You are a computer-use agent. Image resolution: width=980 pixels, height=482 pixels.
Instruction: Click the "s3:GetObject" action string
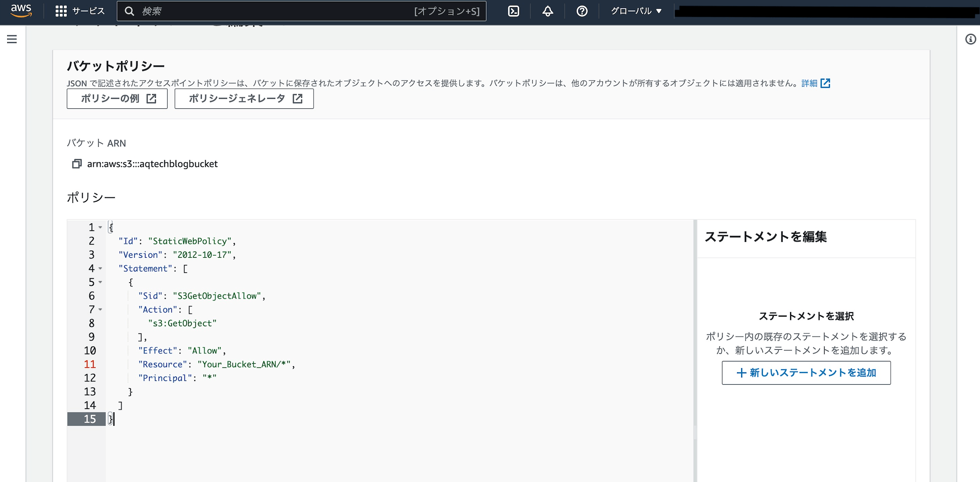click(x=182, y=323)
